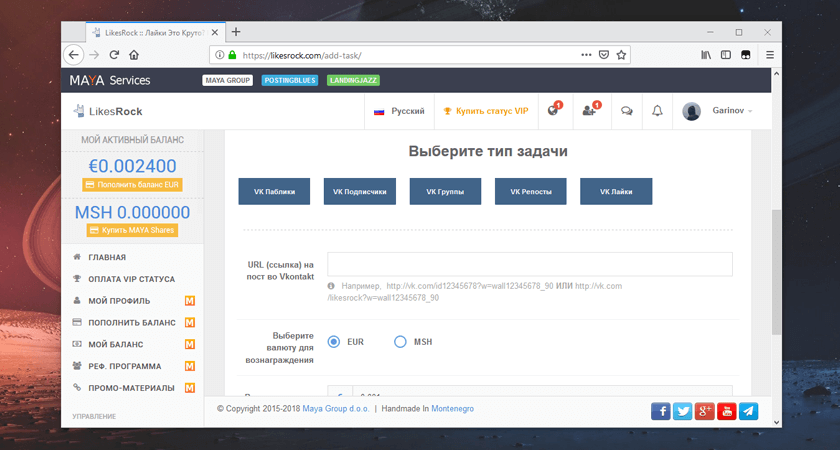Select VK Подписчики task type
840x450 pixels.
tap(359, 191)
